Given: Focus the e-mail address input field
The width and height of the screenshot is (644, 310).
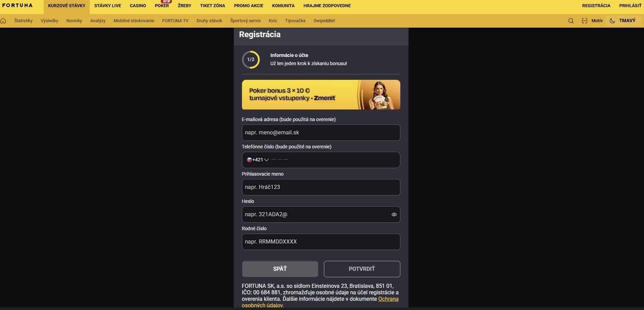Looking at the screenshot, I should click(321, 133).
